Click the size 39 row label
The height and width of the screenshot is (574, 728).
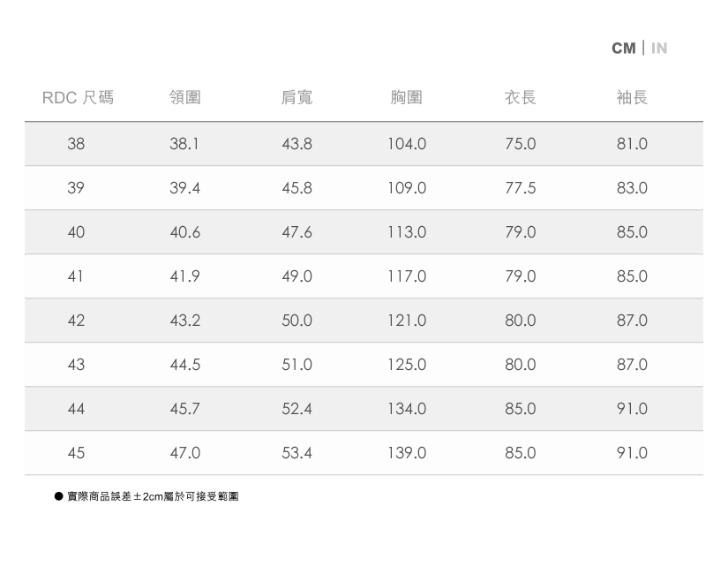(76, 188)
